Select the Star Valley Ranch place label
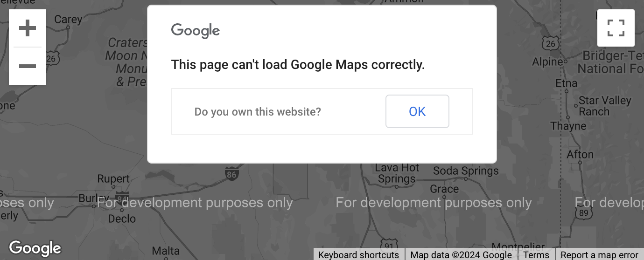 (605, 106)
